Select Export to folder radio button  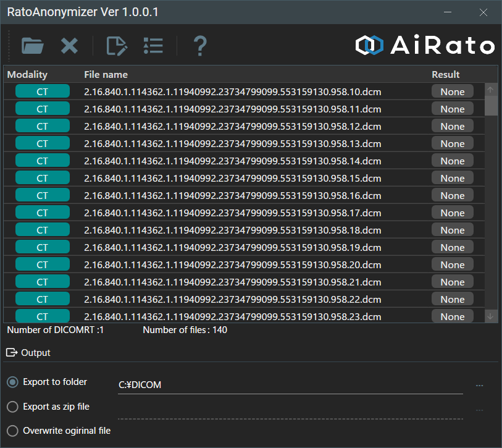click(x=12, y=382)
